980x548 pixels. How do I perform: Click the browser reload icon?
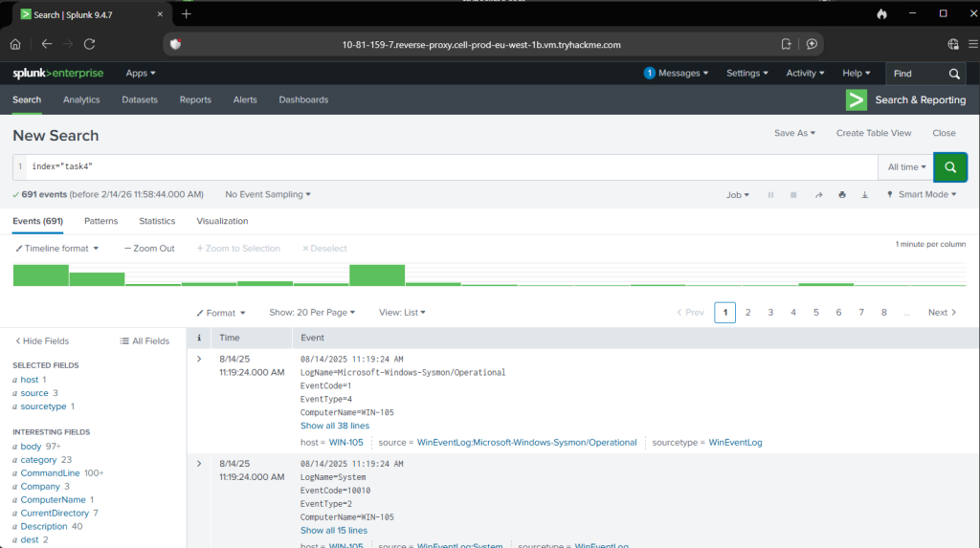89,44
